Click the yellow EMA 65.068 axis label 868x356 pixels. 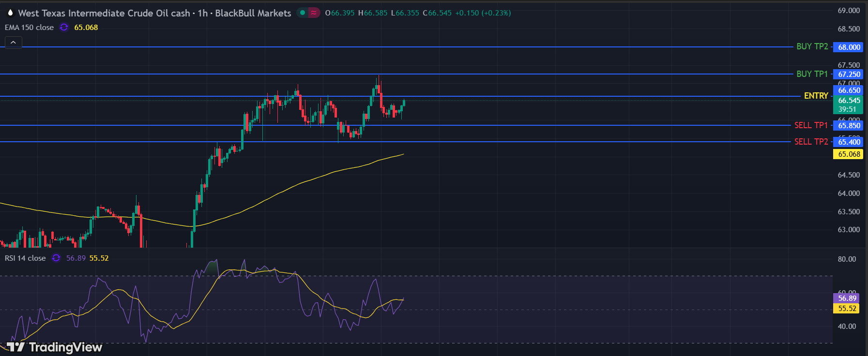point(849,154)
